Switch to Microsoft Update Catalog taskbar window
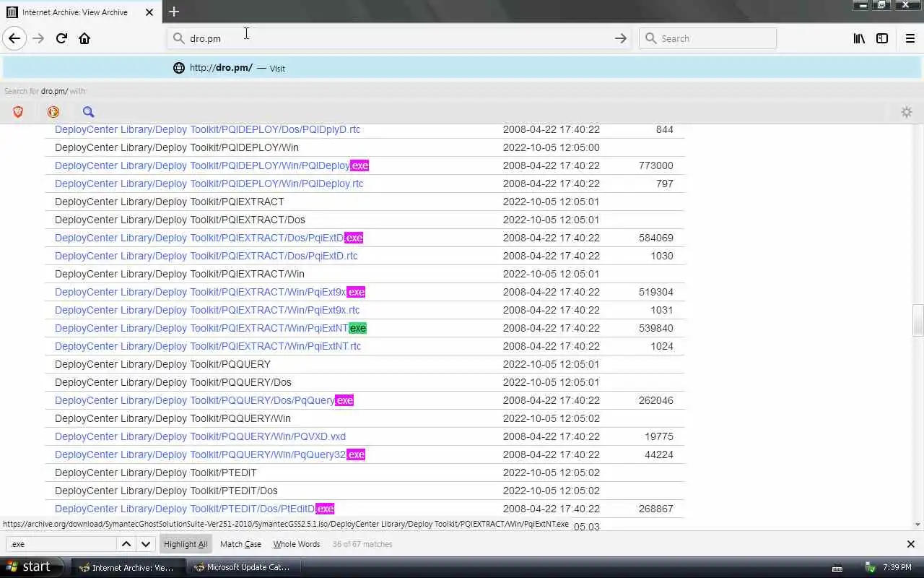This screenshot has width=924, height=578. point(242,567)
